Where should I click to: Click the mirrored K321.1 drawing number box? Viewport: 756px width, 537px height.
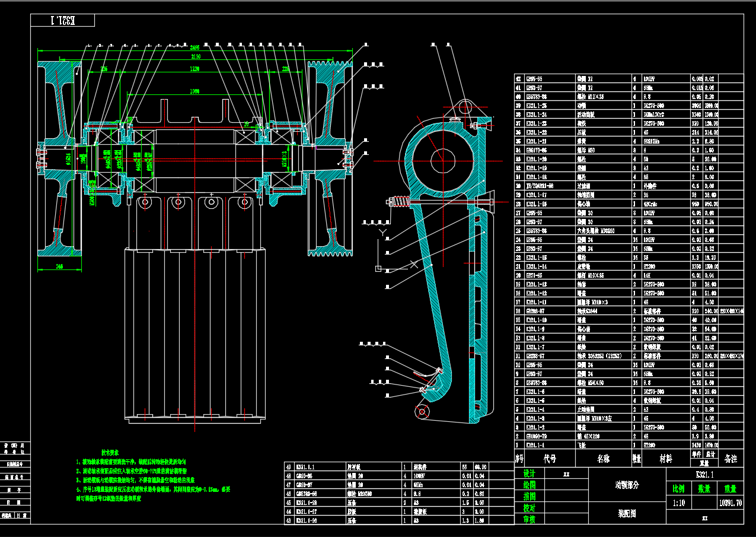pyautogui.click(x=63, y=21)
